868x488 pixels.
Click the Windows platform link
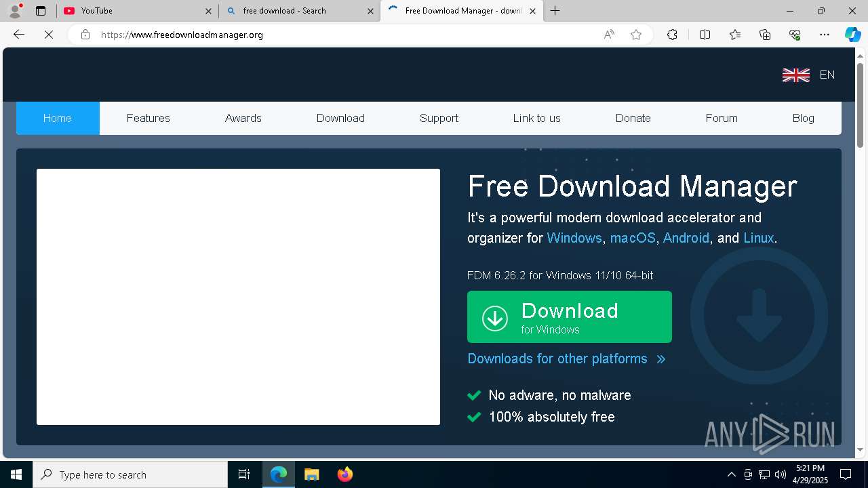(574, 238)
